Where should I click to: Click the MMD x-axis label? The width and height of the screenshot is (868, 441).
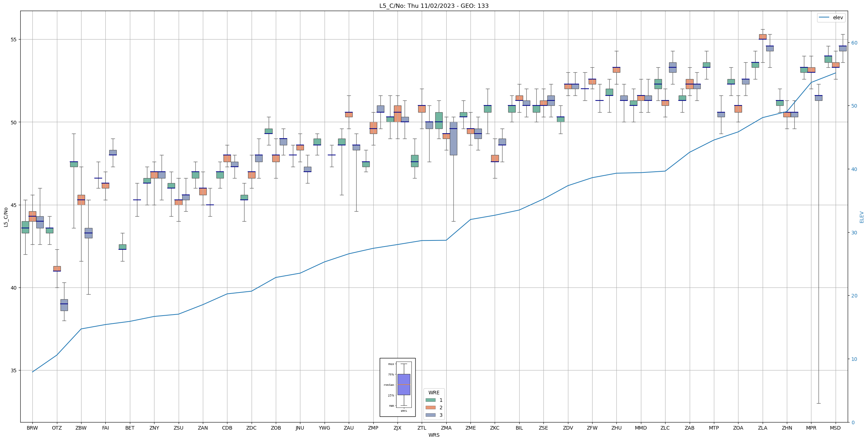tap(641, 428)
